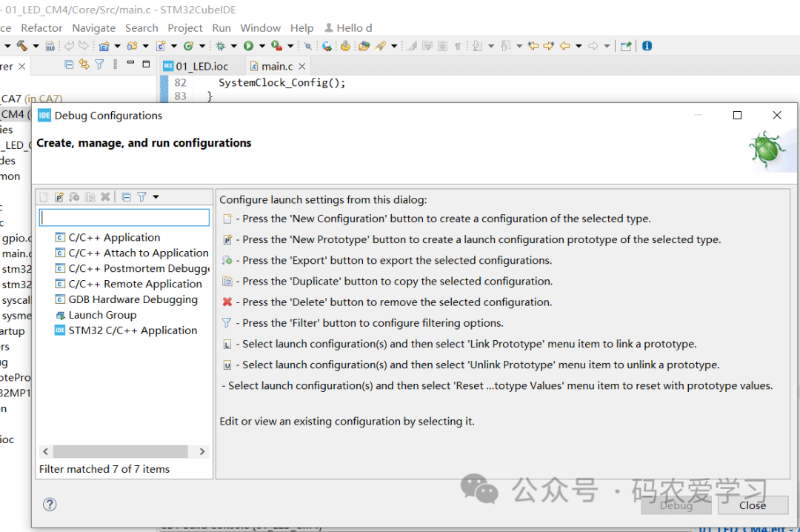Viewport: 800px width, 532px height.
Task: Select C/C++ Postmortem Debugger launch type
Action: point(132,268)
